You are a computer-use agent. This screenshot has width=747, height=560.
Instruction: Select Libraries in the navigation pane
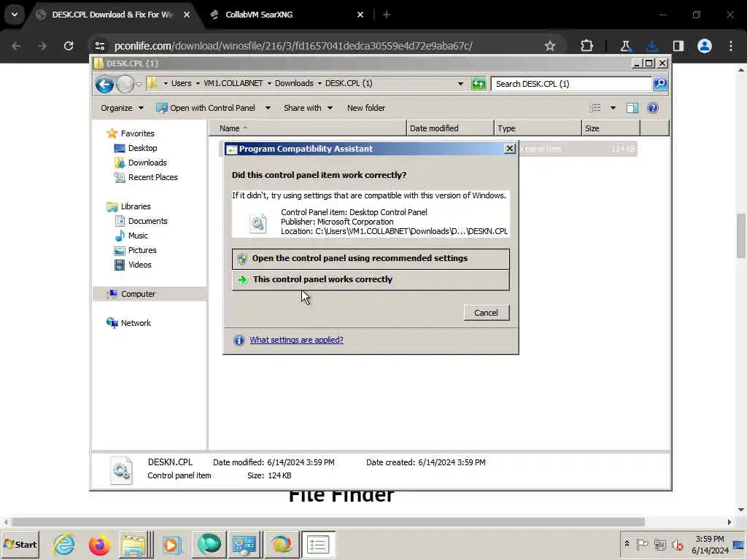(135, 206)
